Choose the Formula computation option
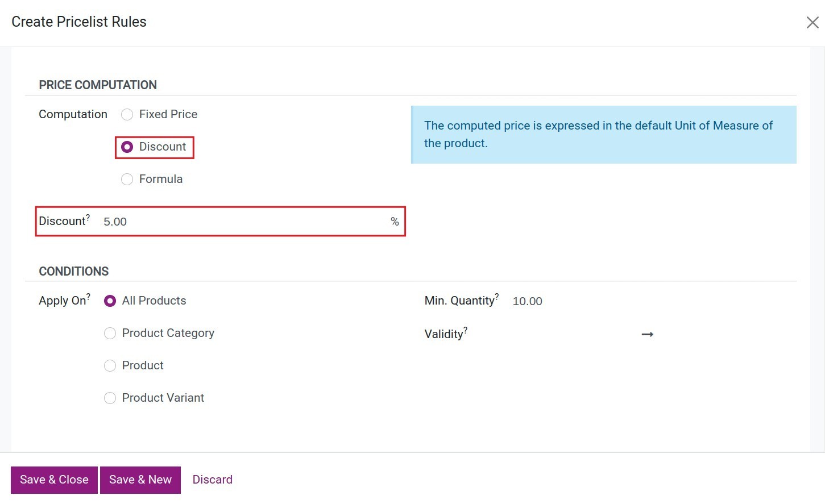 point(127,180)
